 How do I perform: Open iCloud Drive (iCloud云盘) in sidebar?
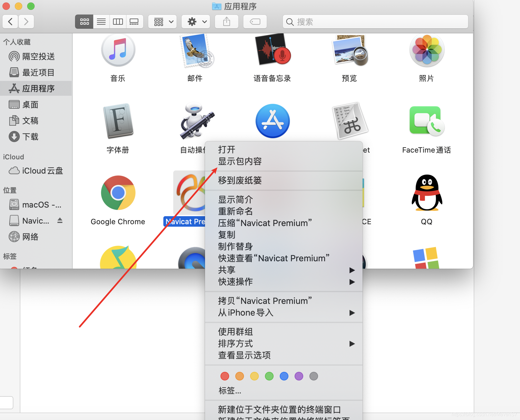click(36, 171)
